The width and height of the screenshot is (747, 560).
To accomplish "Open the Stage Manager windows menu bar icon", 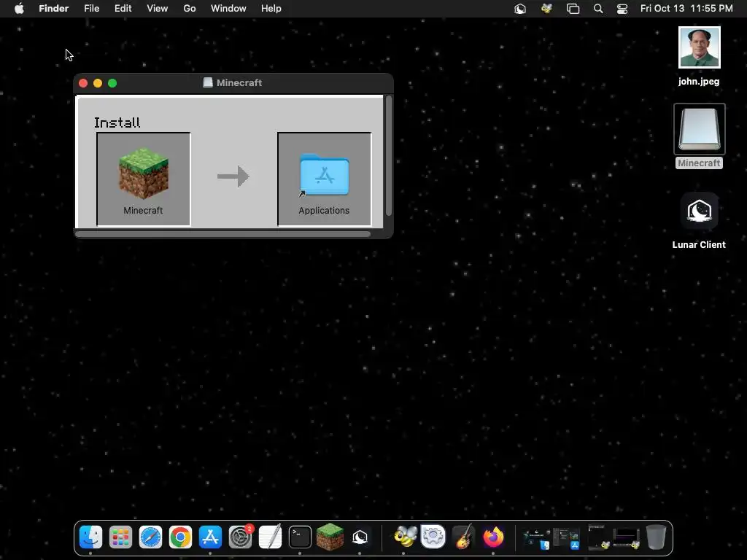I will [573, 9].
